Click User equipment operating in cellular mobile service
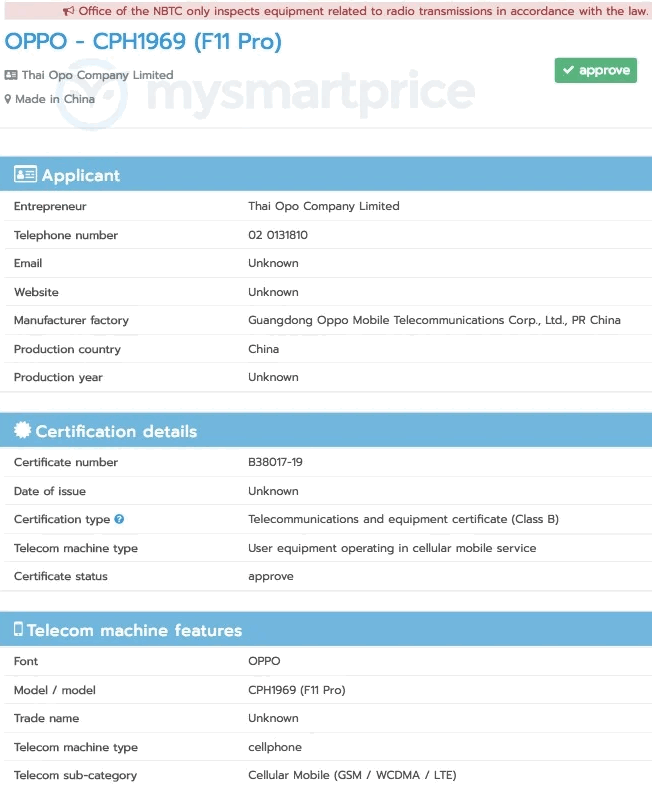 (x=392, y=548)
